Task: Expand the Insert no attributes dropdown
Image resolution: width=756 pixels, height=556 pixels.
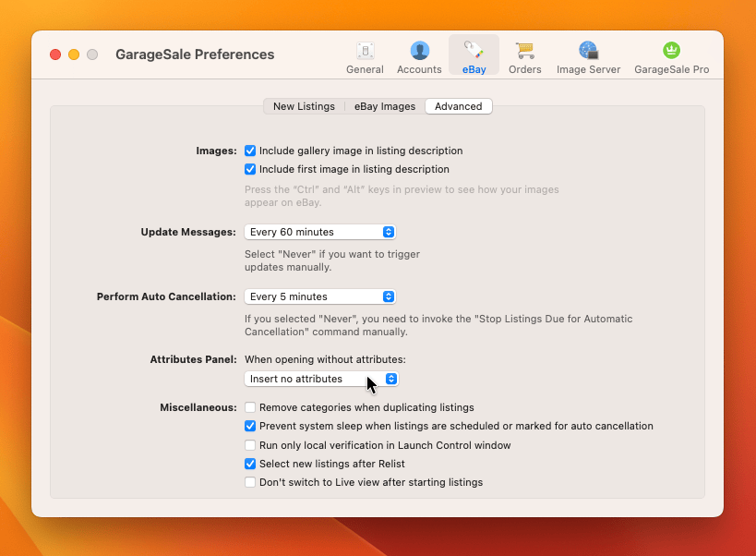Action: (321, 379)
